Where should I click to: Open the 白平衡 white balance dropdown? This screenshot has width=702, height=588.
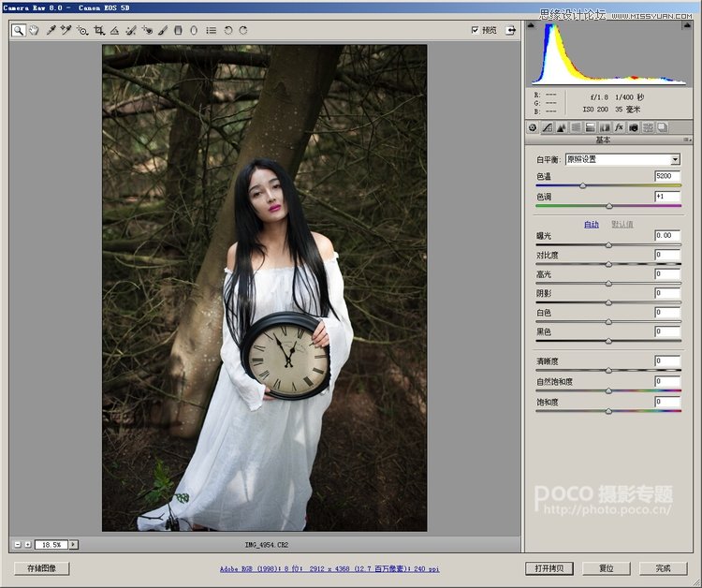[x=622, y=159]
